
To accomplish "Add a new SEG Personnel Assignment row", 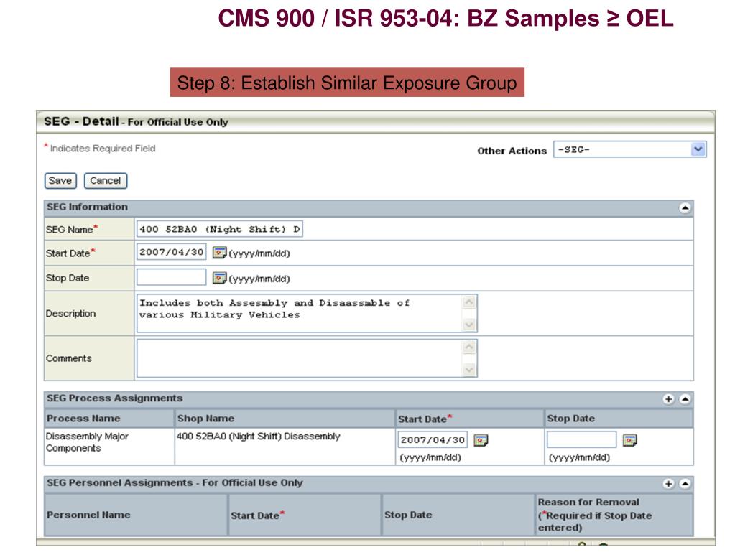I will pos(669,484).
